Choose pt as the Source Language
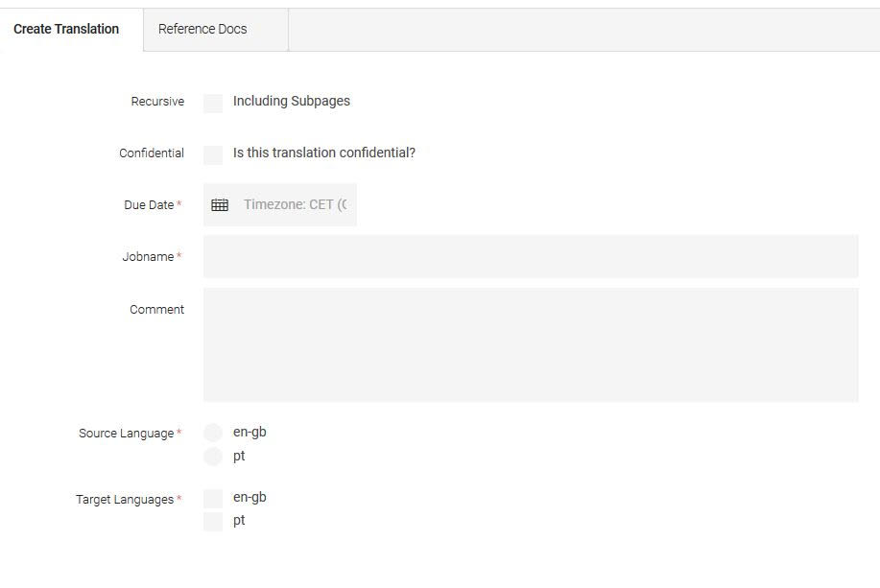The image size is (880, 588). [x=213, y=457]
